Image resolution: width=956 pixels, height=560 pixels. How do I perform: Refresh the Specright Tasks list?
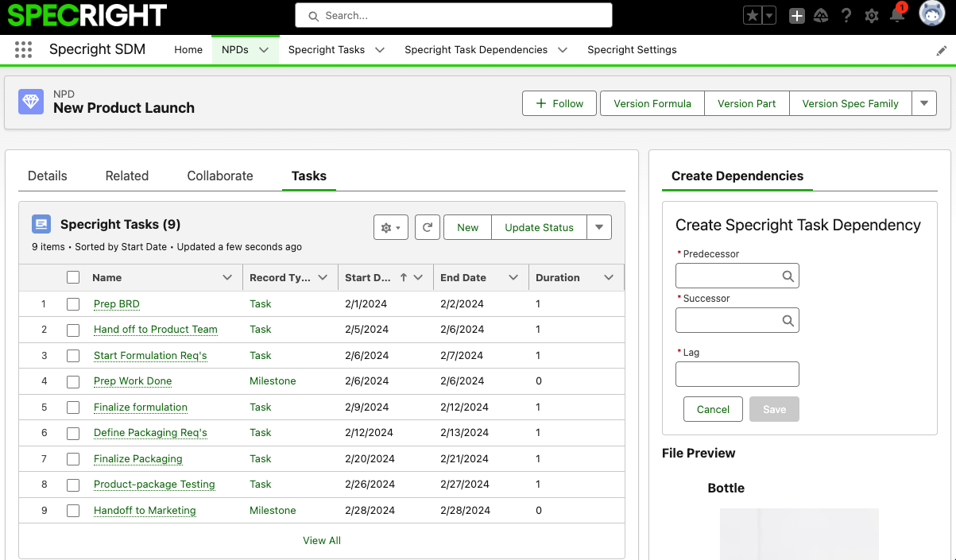click(428, 227)
